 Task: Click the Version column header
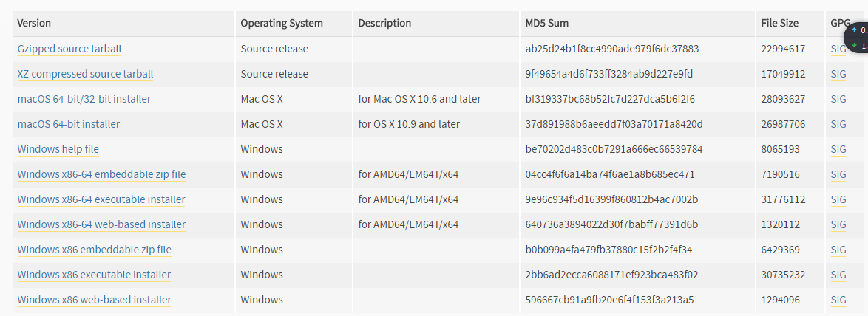tap(34, 23)
